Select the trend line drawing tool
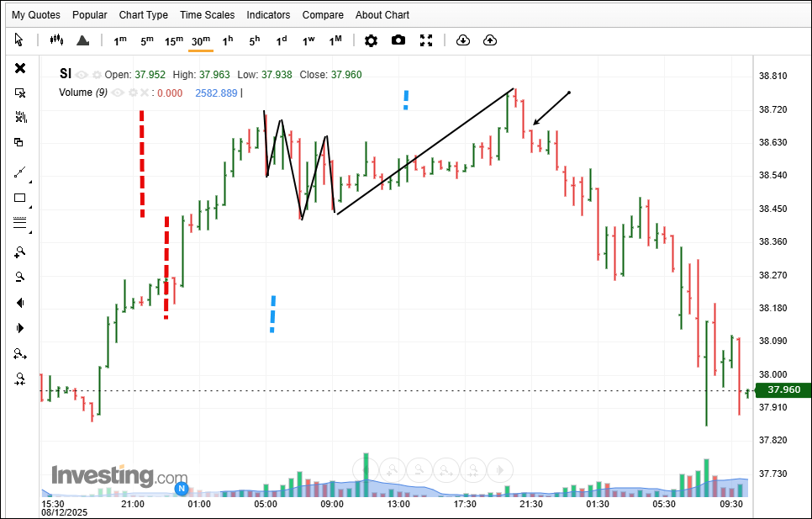The image size is (812, 519). (19, 172)
